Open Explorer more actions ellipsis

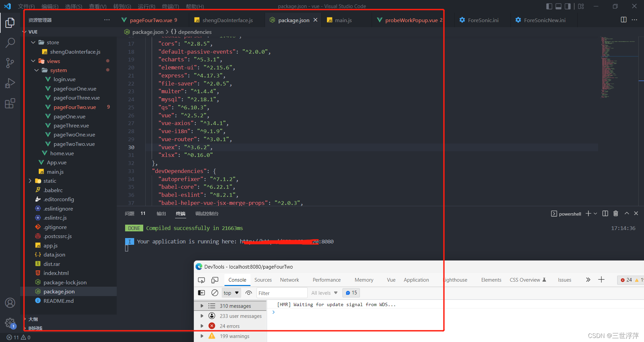coord(107,20)
